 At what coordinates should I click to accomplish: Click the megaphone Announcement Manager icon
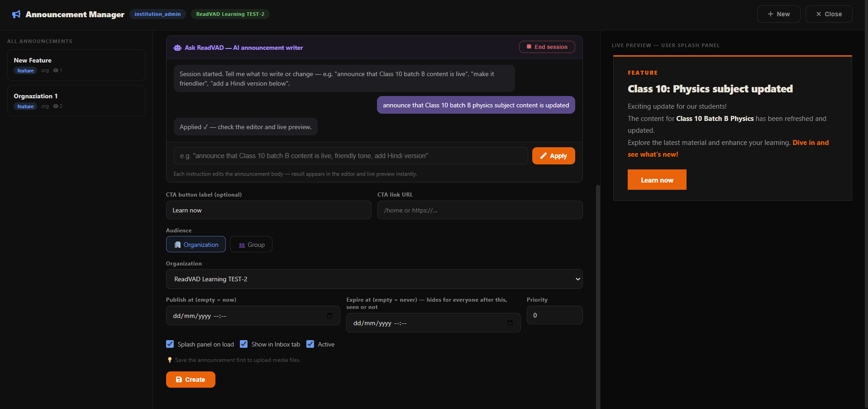[16, 14]
